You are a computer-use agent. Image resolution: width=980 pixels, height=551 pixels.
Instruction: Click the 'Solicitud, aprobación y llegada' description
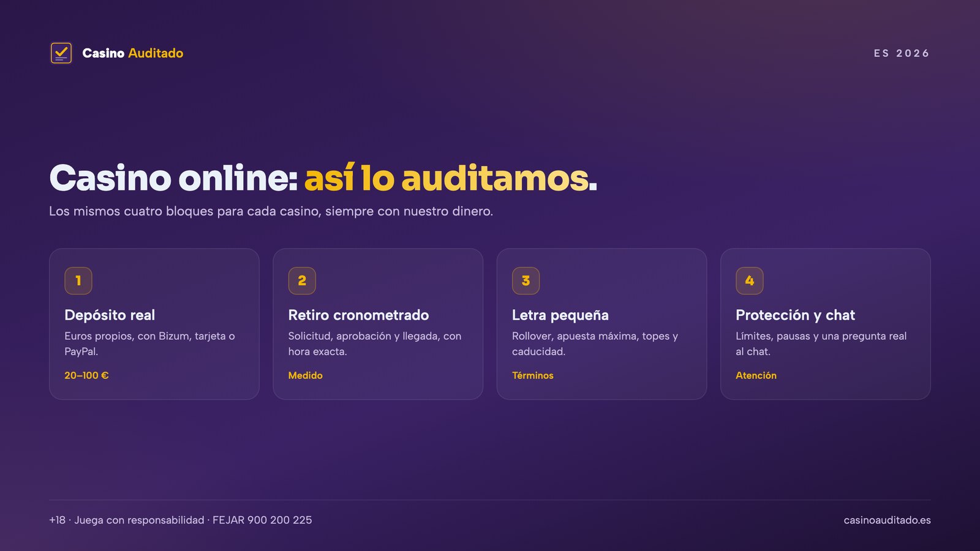[375, 343]
